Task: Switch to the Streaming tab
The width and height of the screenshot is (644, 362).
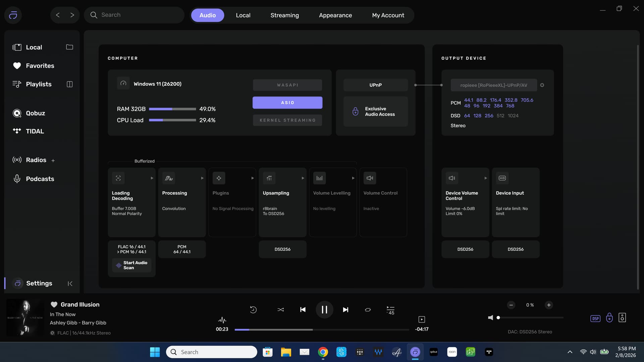Action: 284,15
